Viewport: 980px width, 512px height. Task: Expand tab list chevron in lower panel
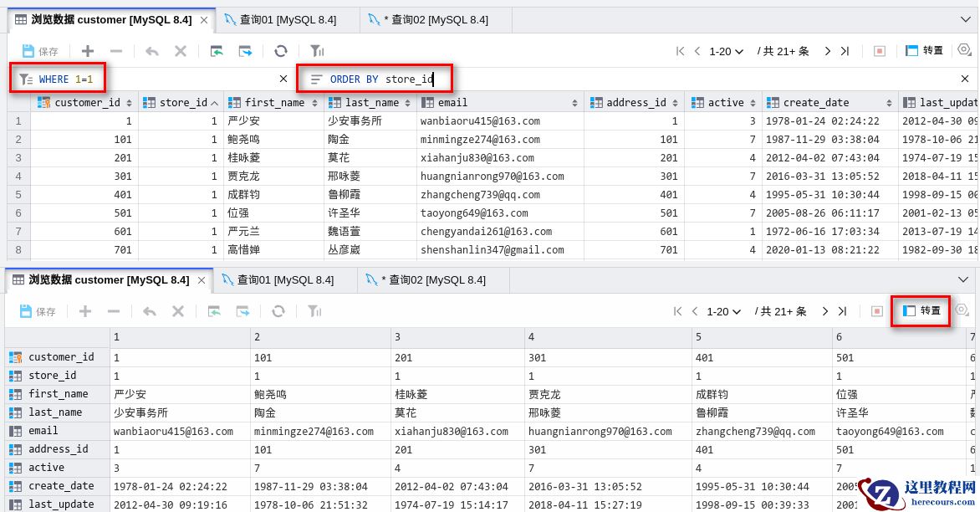pos(962,280)
